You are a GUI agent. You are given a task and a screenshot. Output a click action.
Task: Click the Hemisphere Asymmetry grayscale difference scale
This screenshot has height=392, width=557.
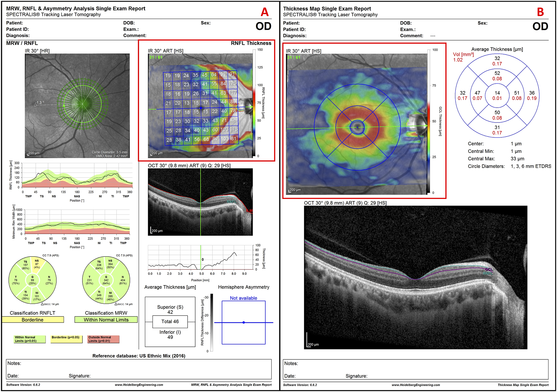(212, 323)
